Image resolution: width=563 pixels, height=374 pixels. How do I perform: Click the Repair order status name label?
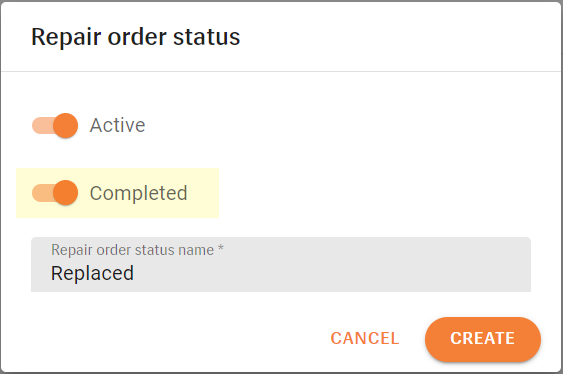(x=132, y=250)
